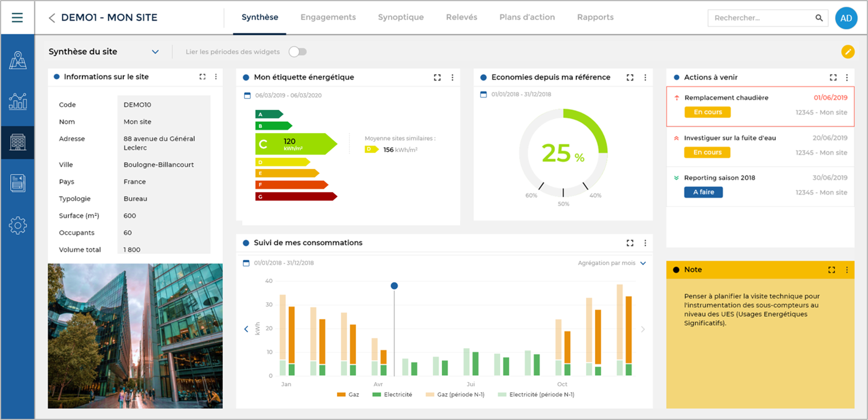Screen dimensions: 868x420
Task: Click December gas bar in chart
Action: click(x=628, y=330)
